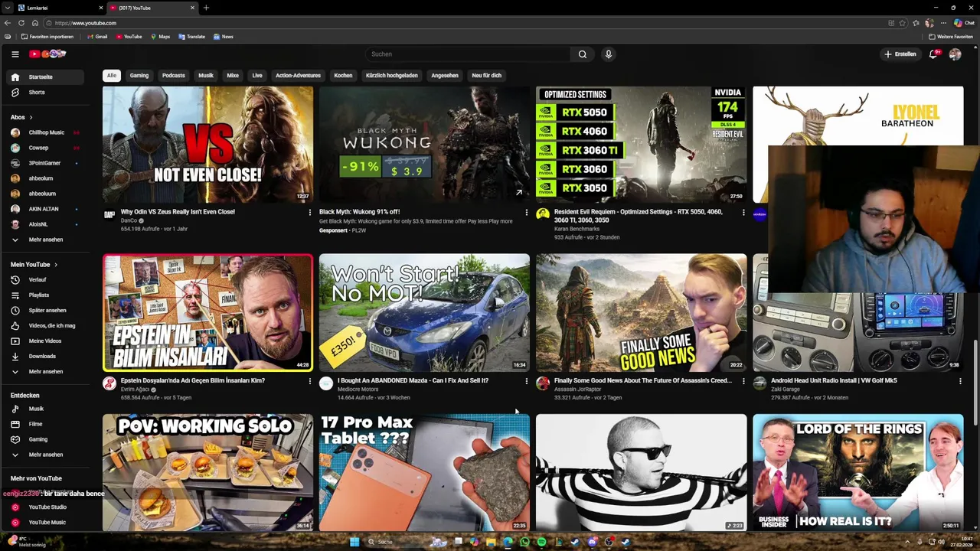Image resolution: width=980 pixels, height=551 pixels.
Task: Start voice search with microphone icon
Action: (608, 54)
